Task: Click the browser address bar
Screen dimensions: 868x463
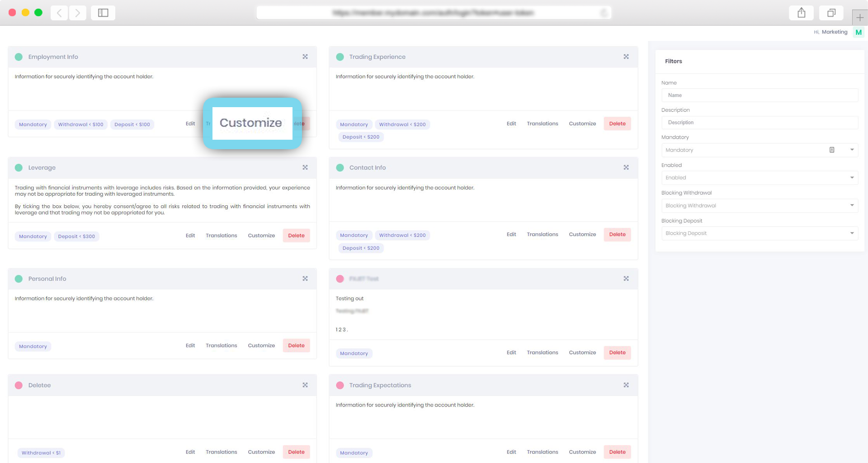Action: click(x=434, y=13)
